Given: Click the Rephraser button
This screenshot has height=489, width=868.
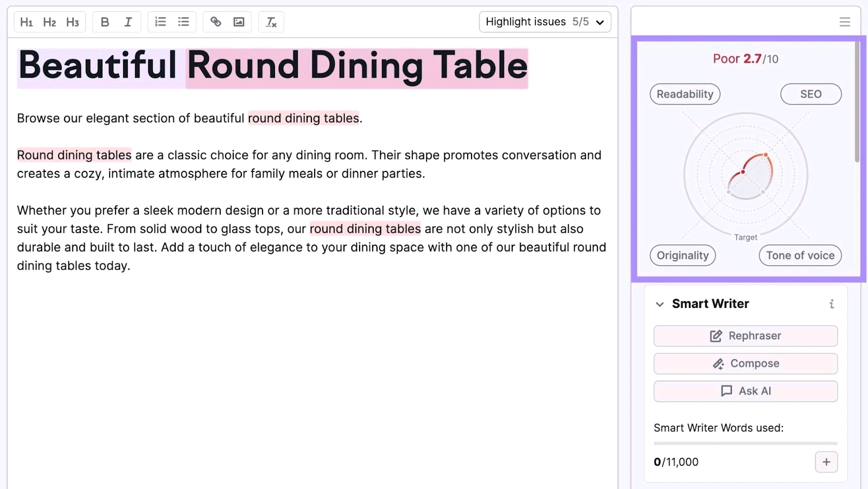Looking at the screenshot, I should (745, 336).
